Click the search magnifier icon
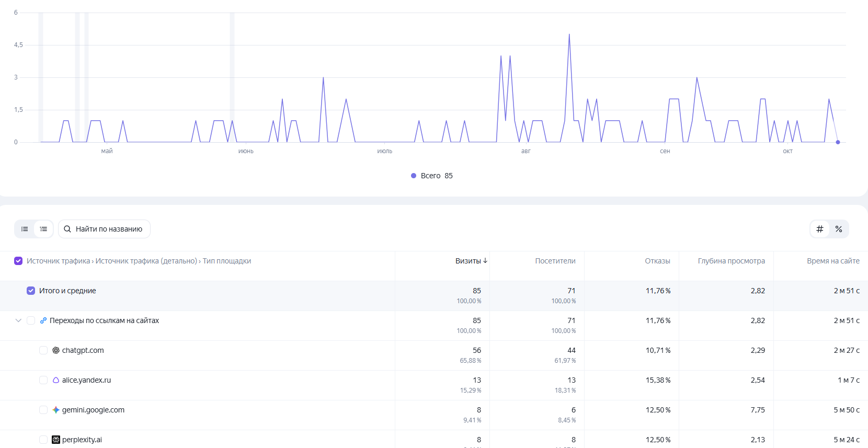Viewport: 868px width, 448px height. point(67,229)
